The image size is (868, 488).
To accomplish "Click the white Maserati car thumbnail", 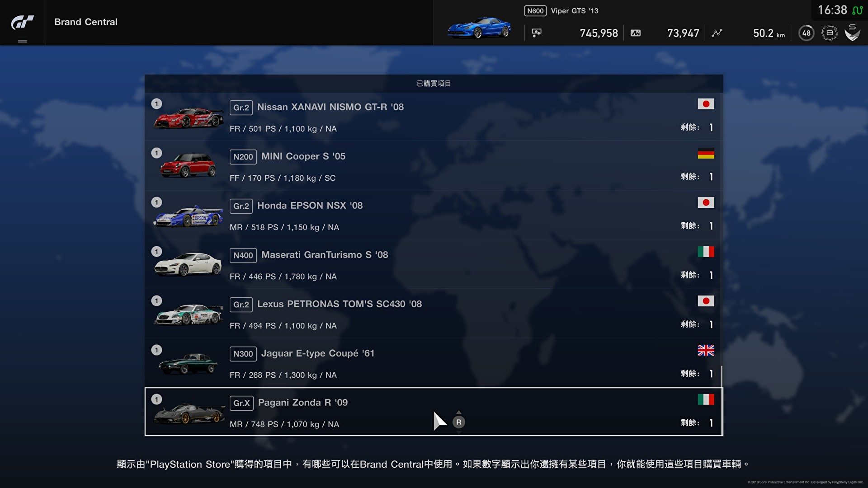I will [x=188, y=265].
